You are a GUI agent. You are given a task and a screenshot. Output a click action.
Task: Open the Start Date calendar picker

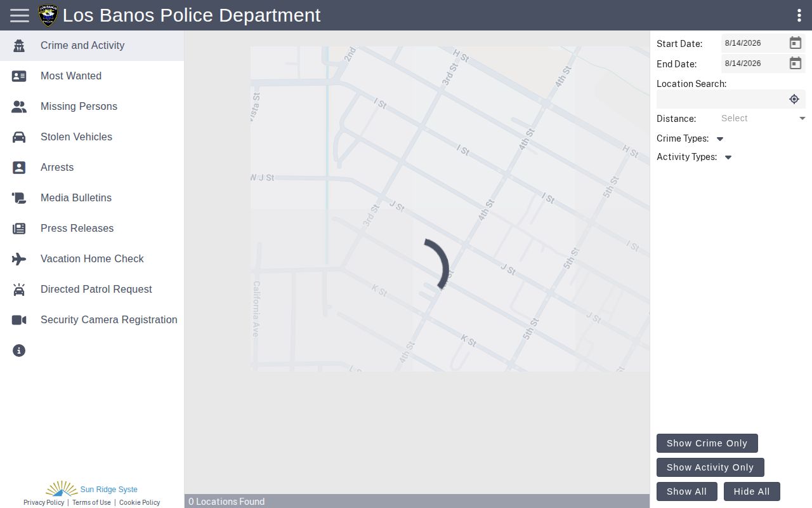796,43
